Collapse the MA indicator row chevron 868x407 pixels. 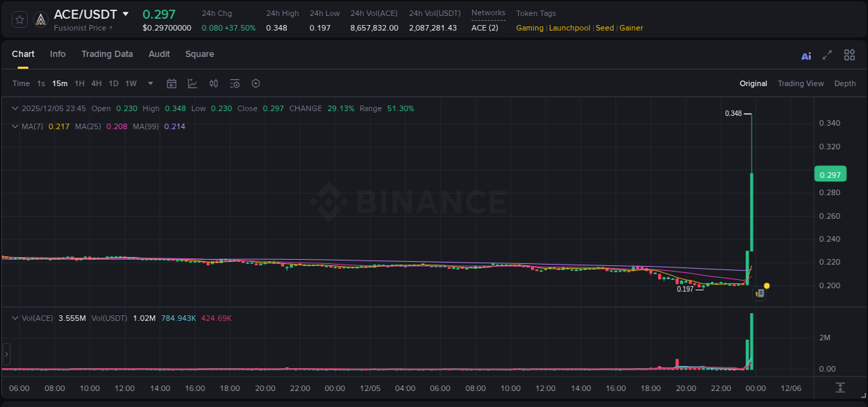click(x=14, y=126)
